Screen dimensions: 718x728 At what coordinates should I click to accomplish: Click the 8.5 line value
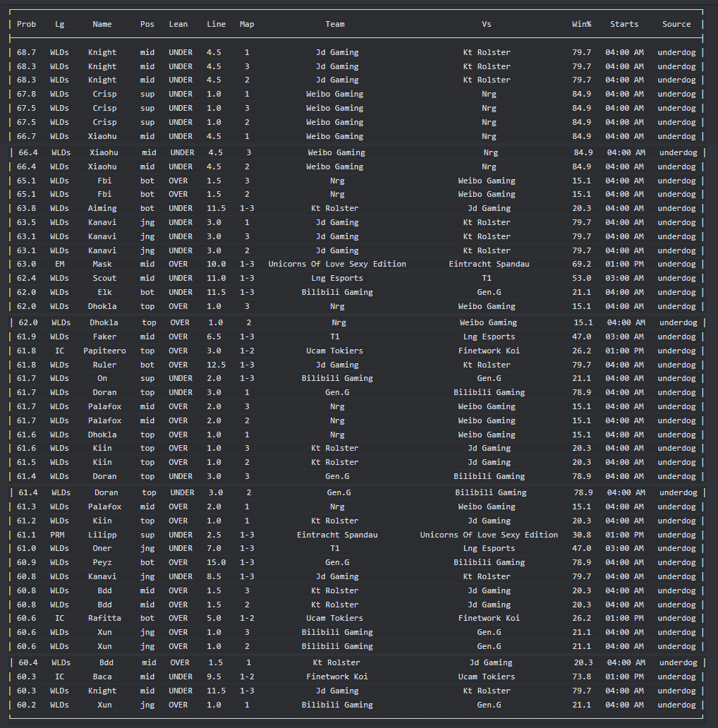(214, 576)
